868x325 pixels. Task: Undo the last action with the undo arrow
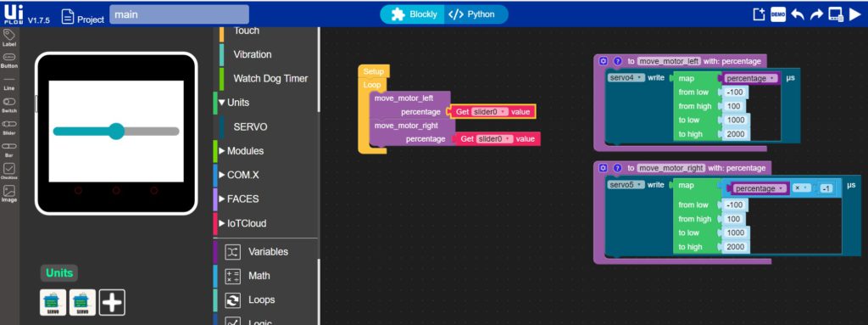tap(798, 15)
